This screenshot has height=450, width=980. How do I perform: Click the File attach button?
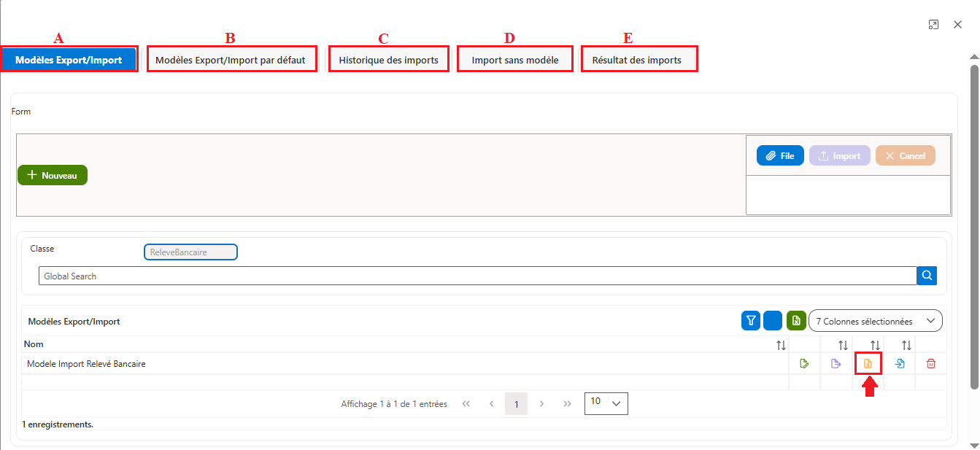pyautogui.click(x=780, y=155)
